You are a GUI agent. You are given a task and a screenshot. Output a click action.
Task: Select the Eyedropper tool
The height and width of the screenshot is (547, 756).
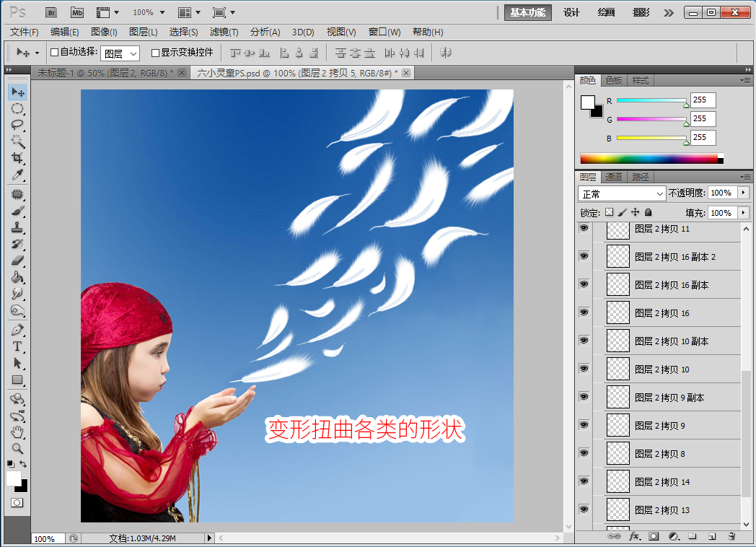tap(17, 174)
